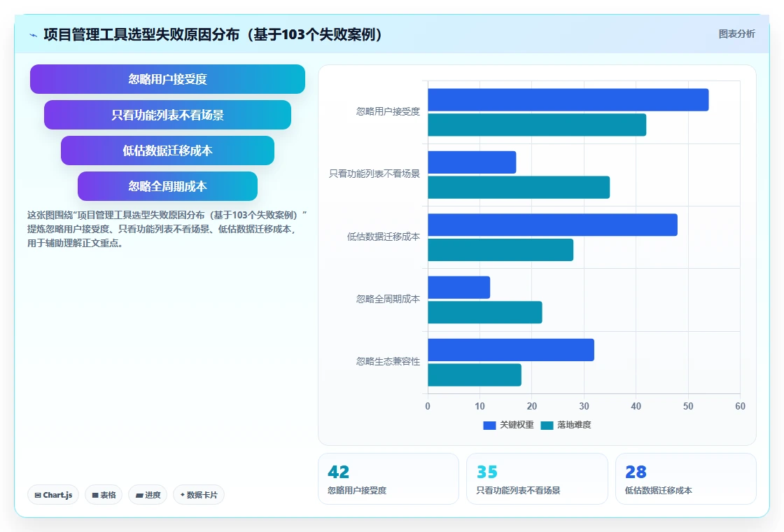Click the blue bar for 忽略全周期成本

pos(459,288)
